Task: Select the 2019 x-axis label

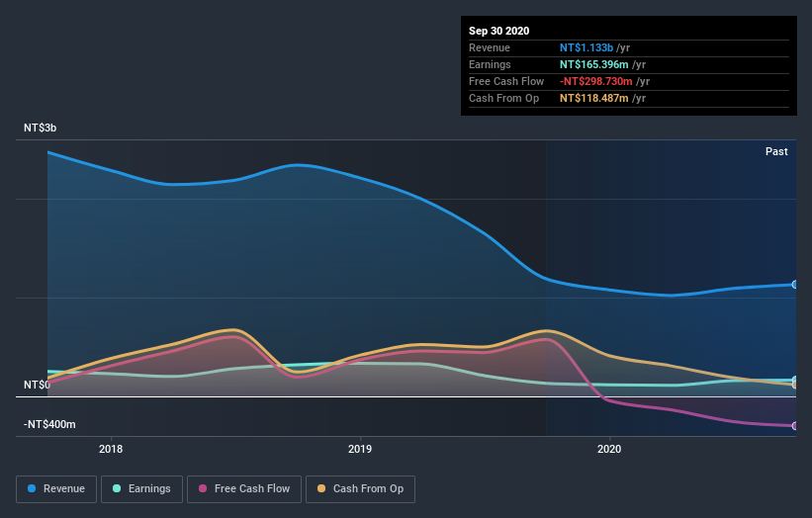Action: click(x=360, y=449)
